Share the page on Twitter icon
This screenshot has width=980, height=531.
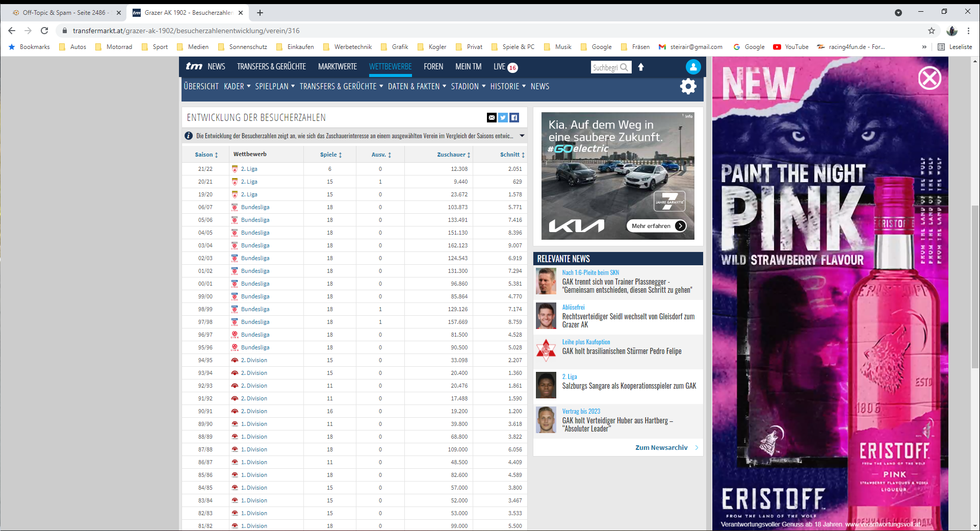tap(503, 118)
